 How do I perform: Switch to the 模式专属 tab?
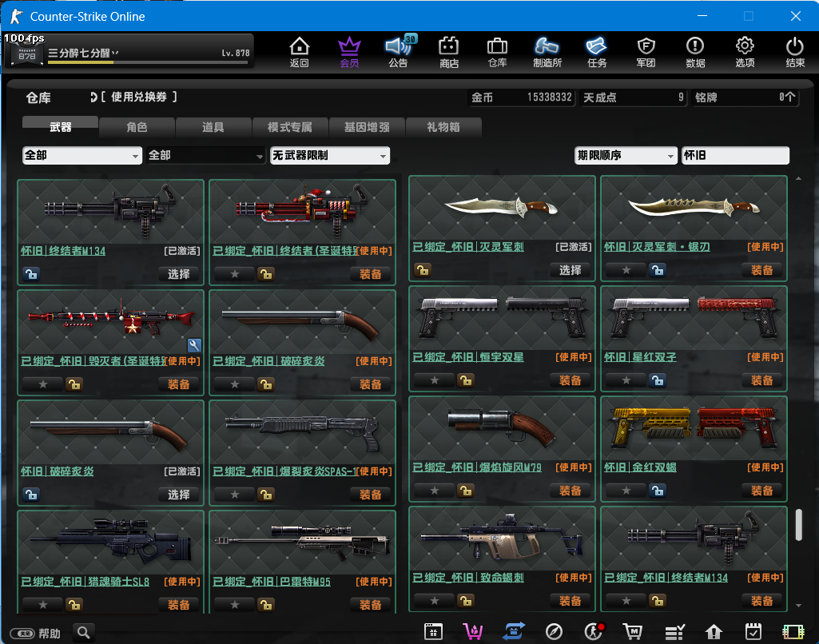(x=290, y=127)
